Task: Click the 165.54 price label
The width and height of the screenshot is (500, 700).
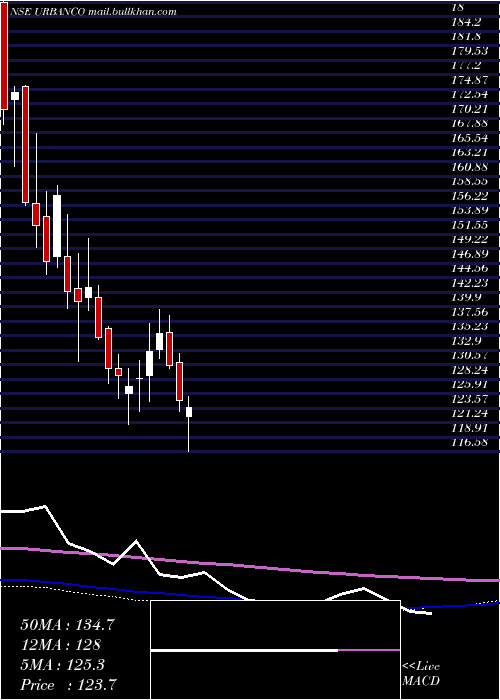Action: click(470, 137)
